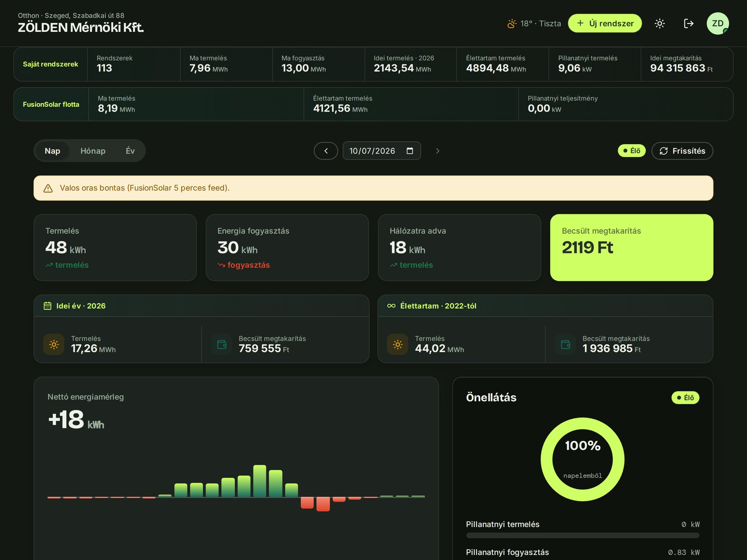
Task: Go to the next day with the right chevron
Action: click(437, 151)
